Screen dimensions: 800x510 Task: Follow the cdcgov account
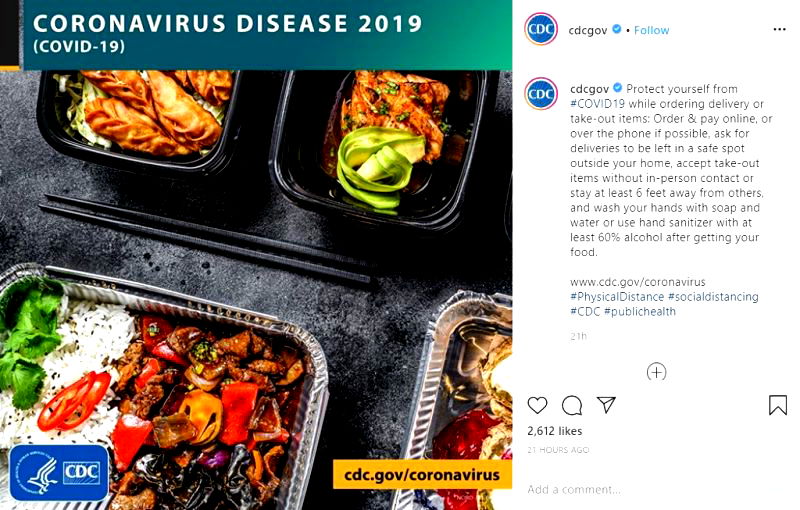point(652,30)
